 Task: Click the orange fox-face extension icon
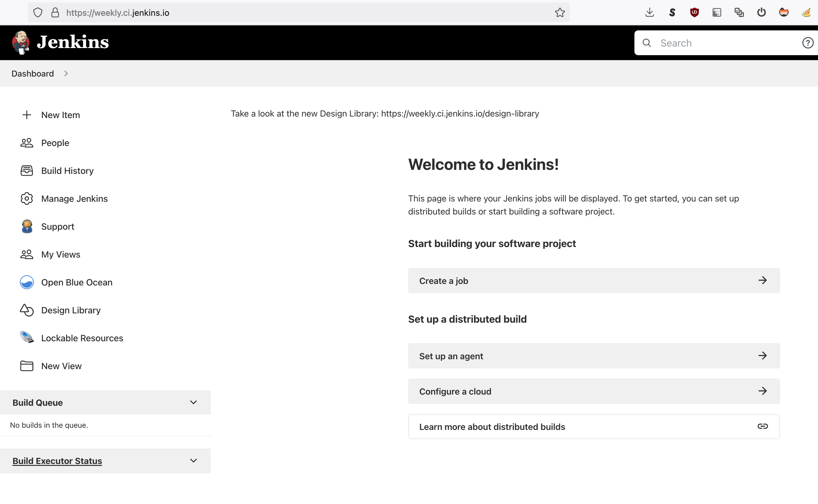(784, 13)
